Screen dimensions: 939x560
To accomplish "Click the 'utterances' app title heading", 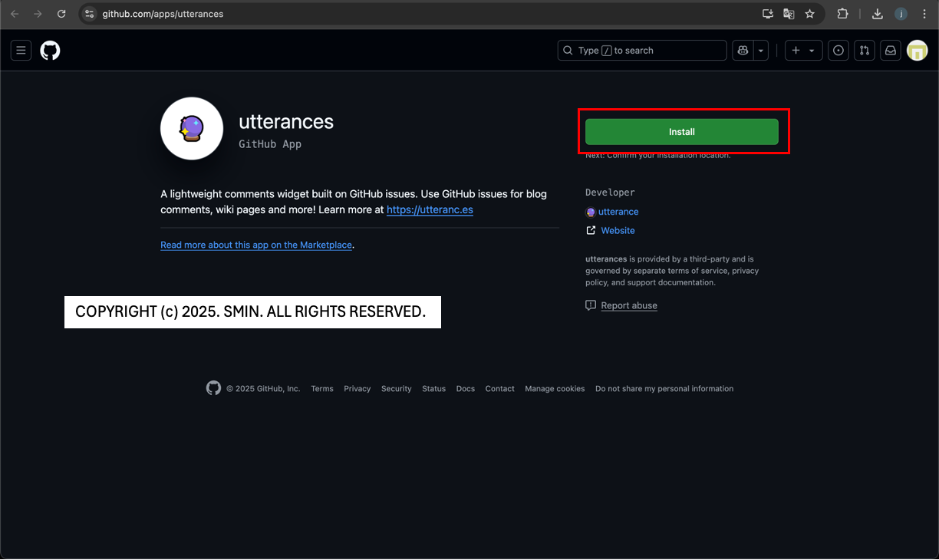I will tap(286, 122).
